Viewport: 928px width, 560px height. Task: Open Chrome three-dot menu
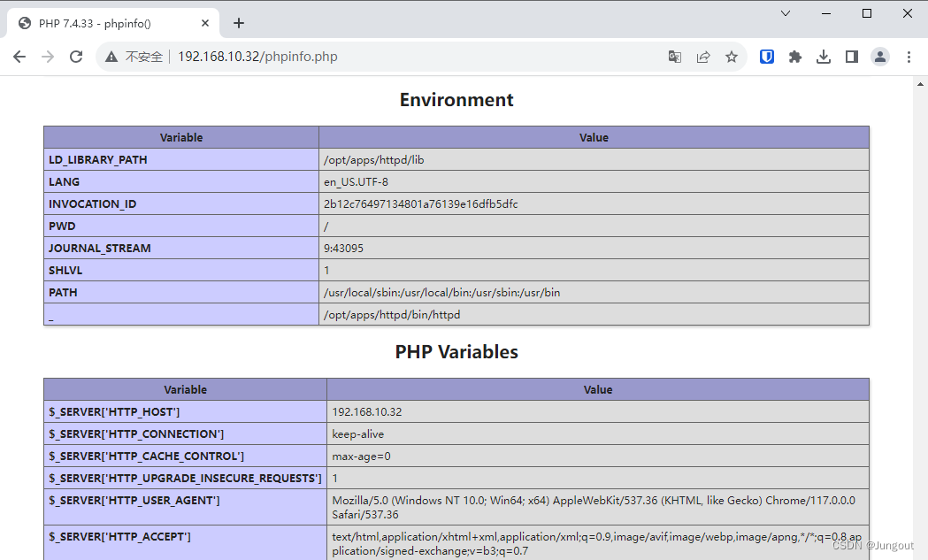[x=909, y=57]
